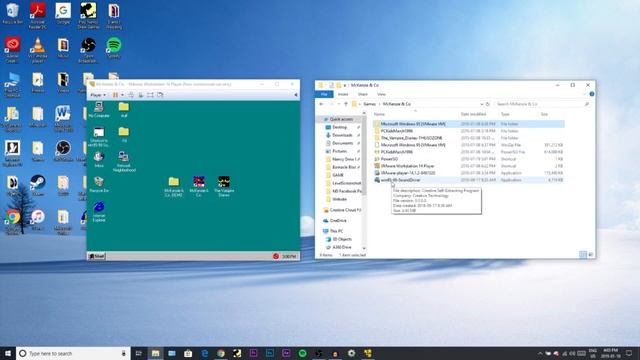Open the View ribbon tab in File Explorer
640x360 pixels.
click(381, 94)
